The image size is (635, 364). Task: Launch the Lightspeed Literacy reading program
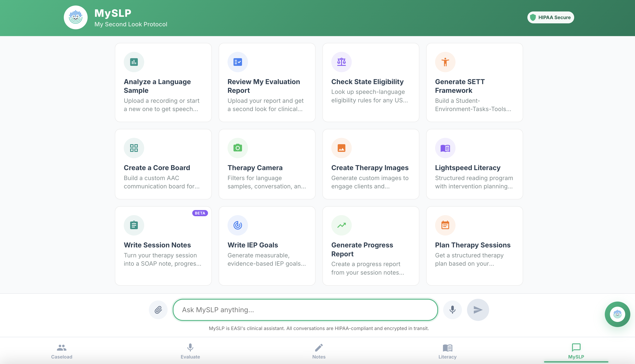pyautogui.click(x=474, y=164)
